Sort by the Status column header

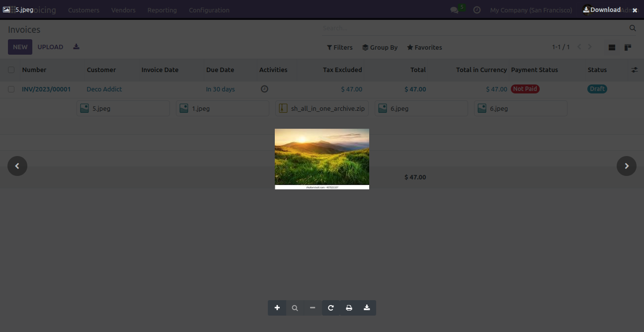click(x=597, y=70)
